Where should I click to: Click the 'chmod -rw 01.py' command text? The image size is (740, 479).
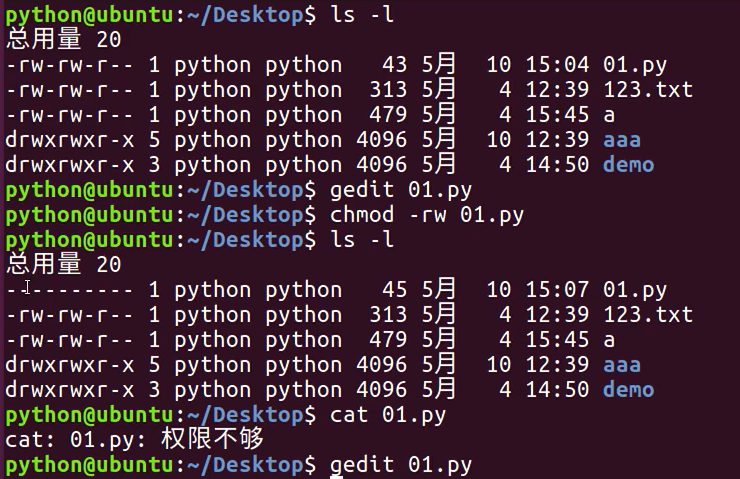[427, 216]
